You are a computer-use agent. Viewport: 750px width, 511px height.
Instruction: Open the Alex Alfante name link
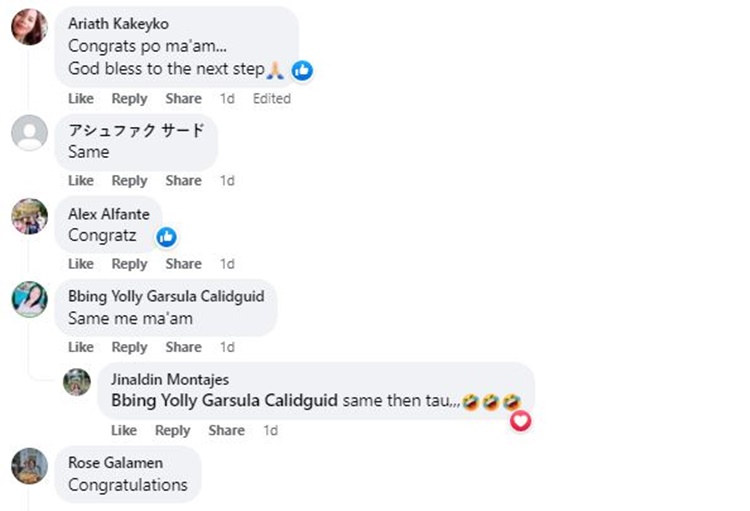108,213
